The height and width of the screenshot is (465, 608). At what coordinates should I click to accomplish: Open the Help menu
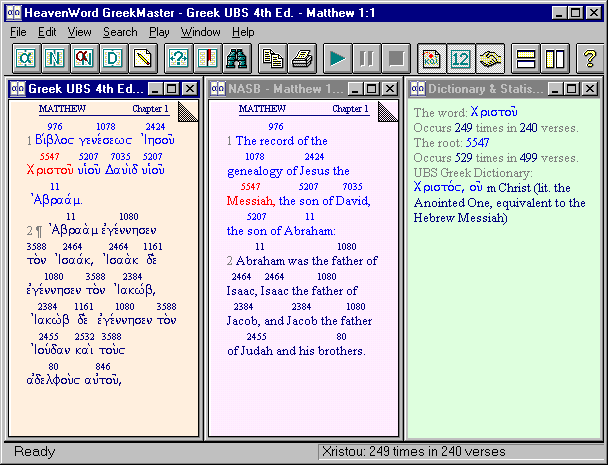[x=243, y=32]
